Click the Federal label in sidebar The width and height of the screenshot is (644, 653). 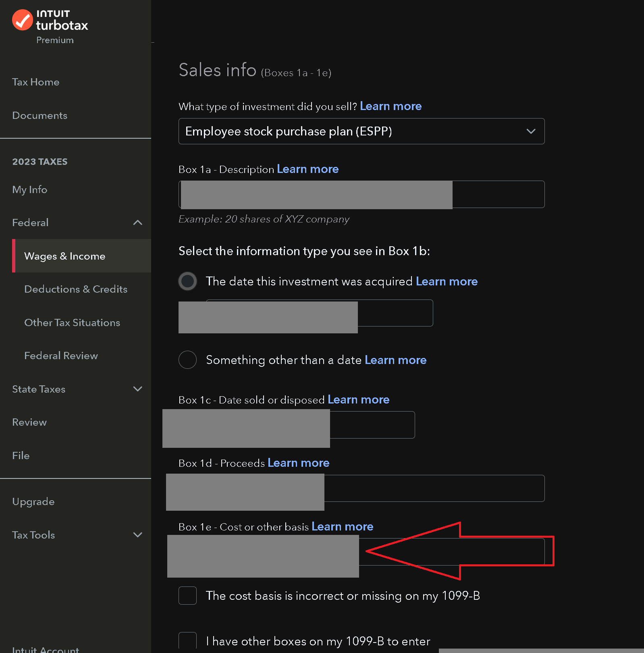click(x=30, y=223)
